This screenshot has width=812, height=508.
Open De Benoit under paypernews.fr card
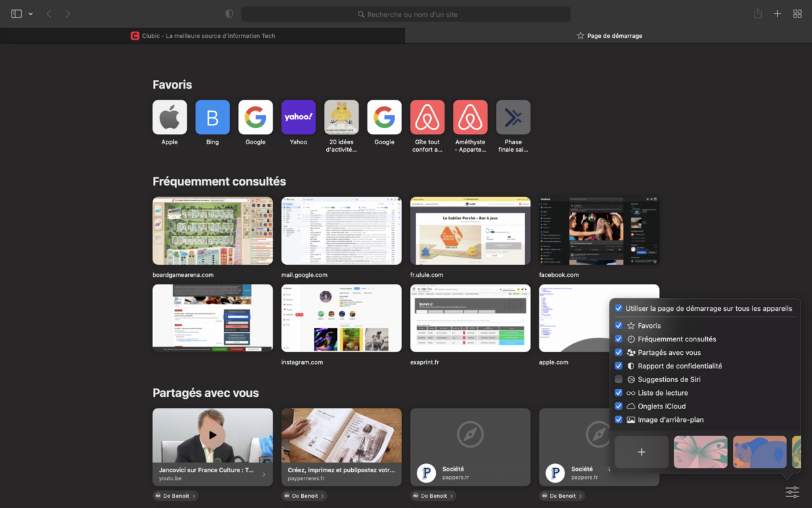304,496
